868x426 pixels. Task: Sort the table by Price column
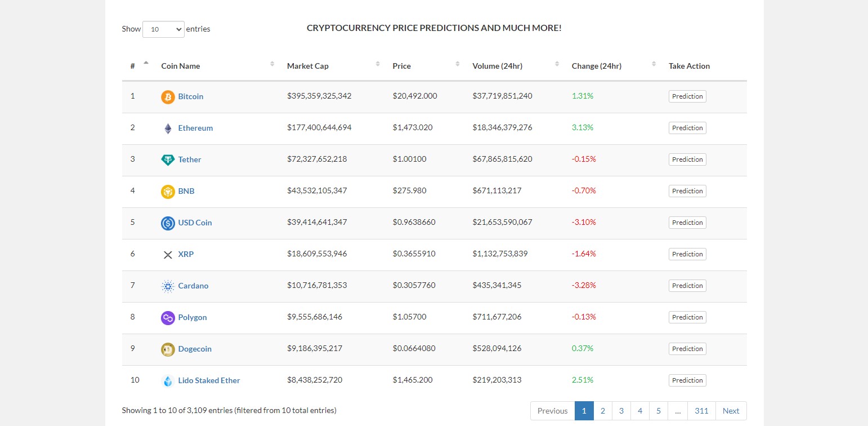(401, 65)
